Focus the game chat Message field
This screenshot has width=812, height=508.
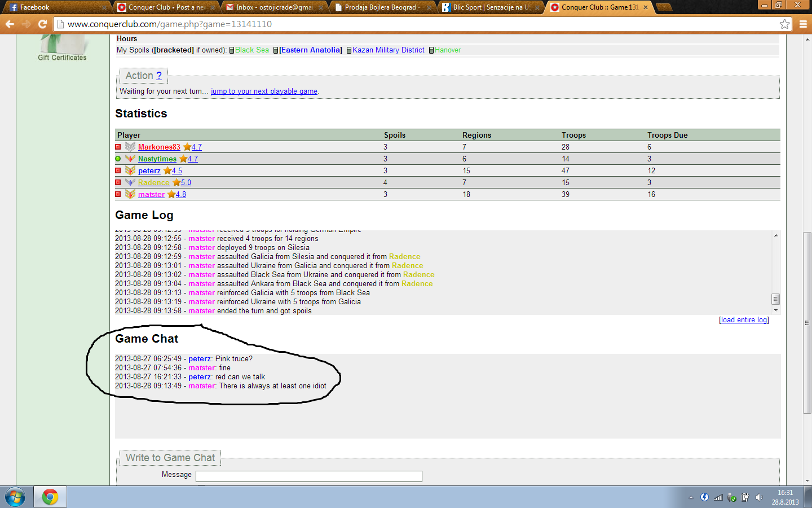tap(308, 476)
